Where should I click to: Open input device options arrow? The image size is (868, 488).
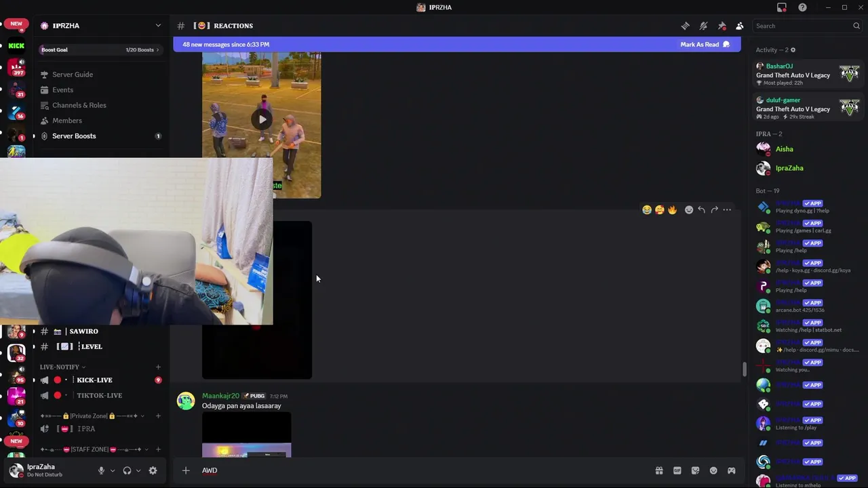pos(113,470)
